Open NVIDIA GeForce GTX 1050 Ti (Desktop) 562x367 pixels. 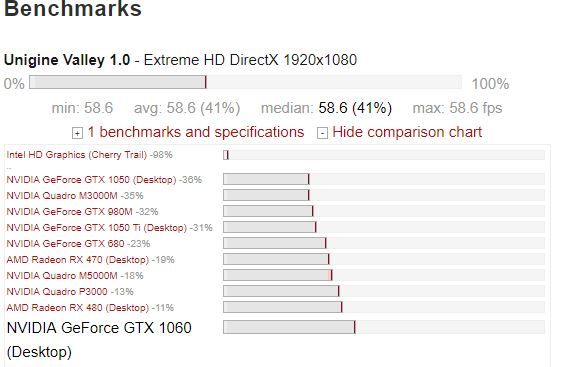click(97, 228)
